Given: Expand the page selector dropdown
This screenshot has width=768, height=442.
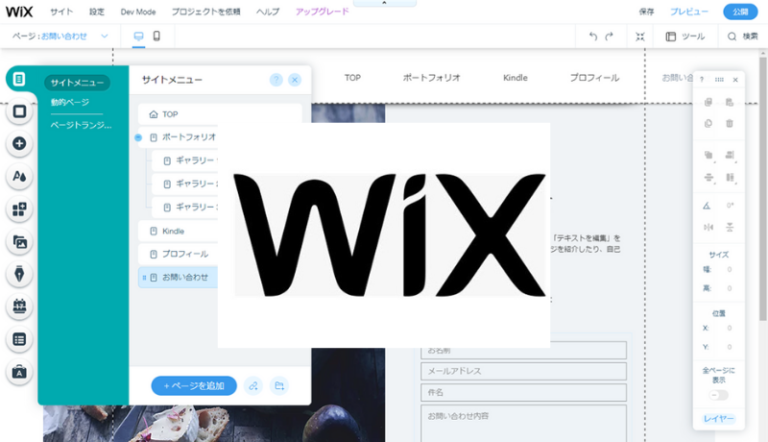Looking at the screenshot, I should click(104, 36).
